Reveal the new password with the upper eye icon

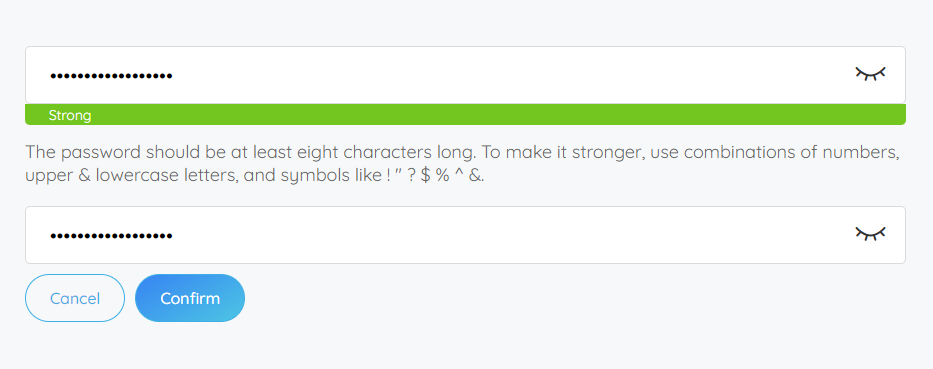pos(871,74)
